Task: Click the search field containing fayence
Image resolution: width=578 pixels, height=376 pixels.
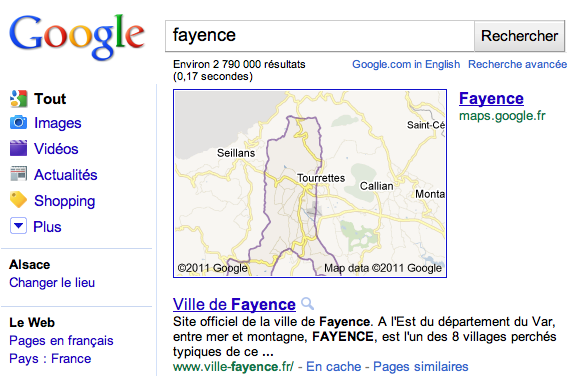Action: tap(320, 36)
